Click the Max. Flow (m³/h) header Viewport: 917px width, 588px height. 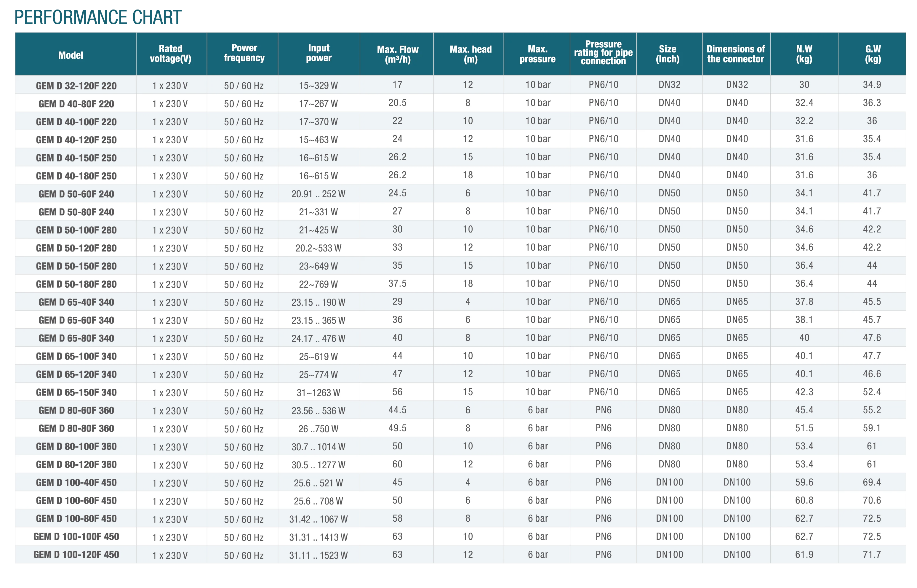coord(398,54)
